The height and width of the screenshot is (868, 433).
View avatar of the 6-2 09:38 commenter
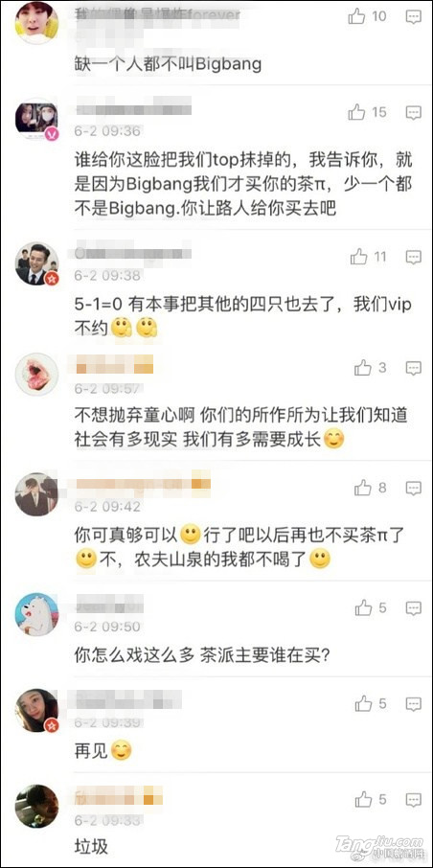36,263
